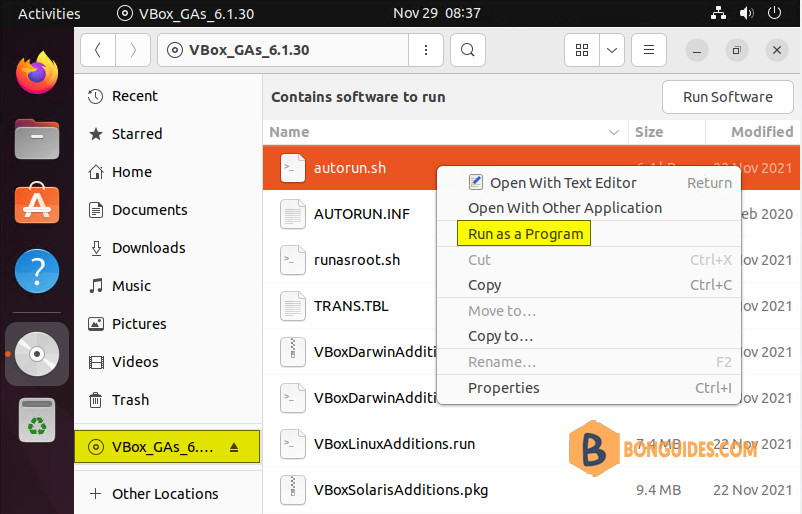
Task: Choose Copy from the context menu
Action: [484, 285]
